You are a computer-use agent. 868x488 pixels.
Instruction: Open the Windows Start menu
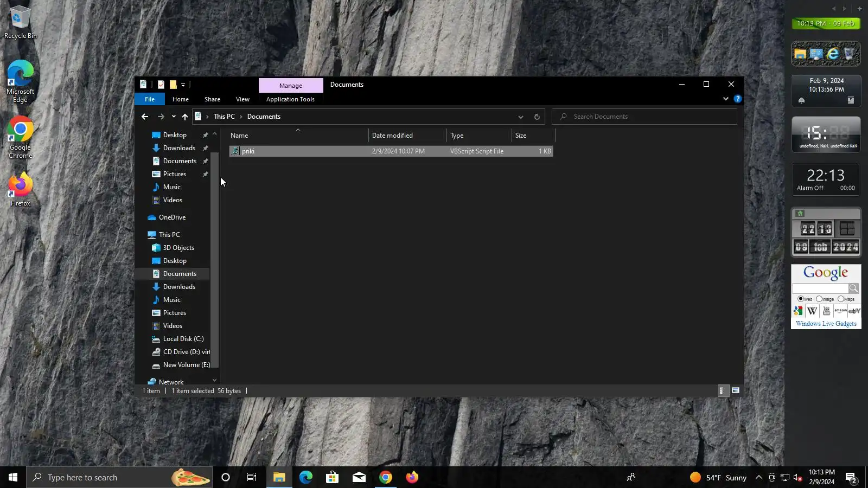pyautogui.click(x=13, y=477)
